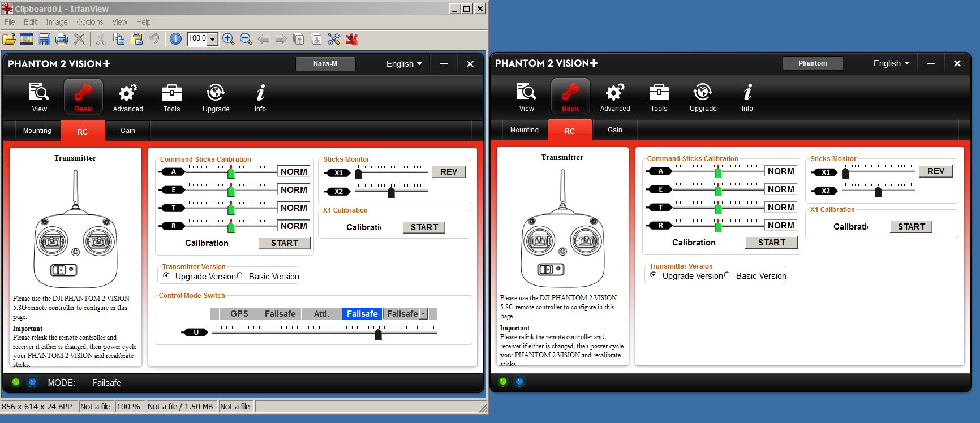Open English language dropdown in right Phantom window

tap(891, 63)
